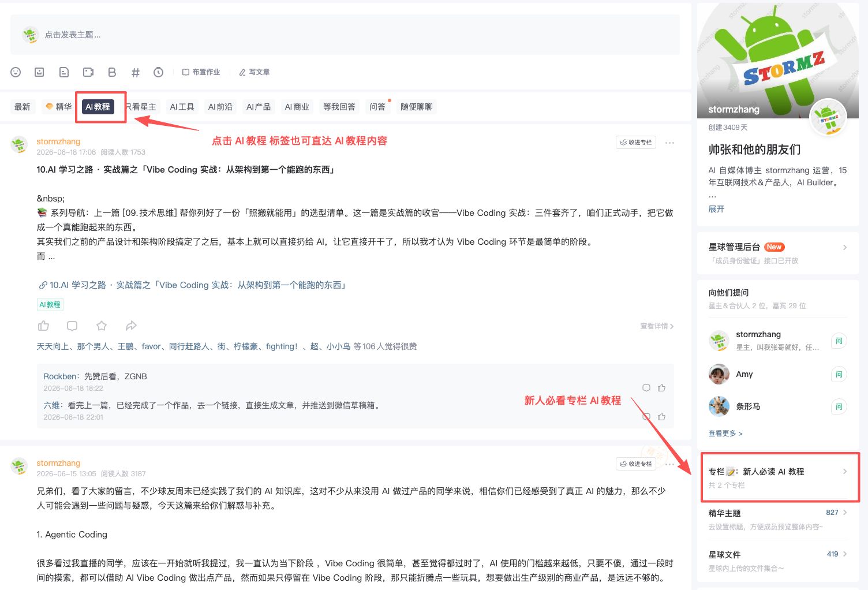The image size is (868, 590).
Task: Click the New badge beside 星球管理后台
Action: 775,247
